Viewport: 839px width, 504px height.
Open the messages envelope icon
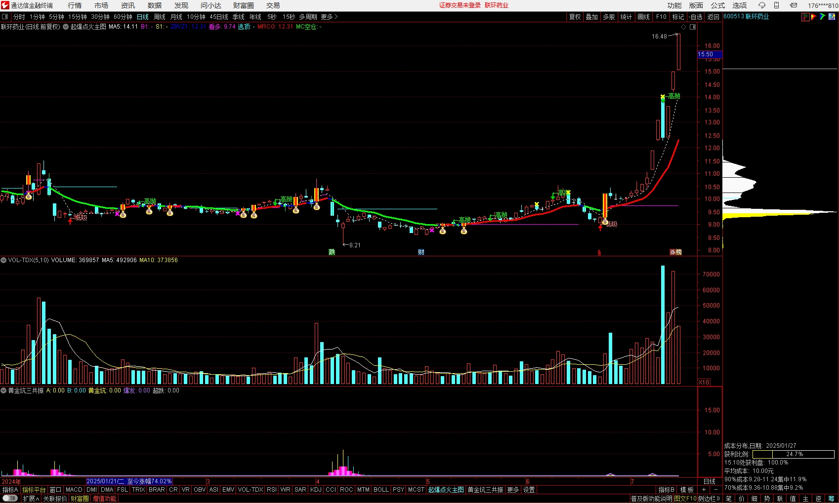pyautogui.click(x=793, y=5)
